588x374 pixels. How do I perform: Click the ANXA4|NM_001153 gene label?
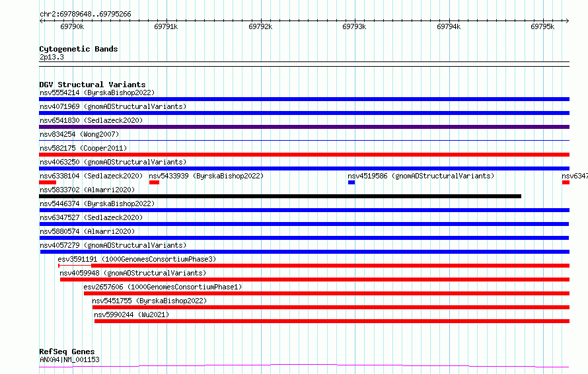pyautogui.click(x=69, y=359)
